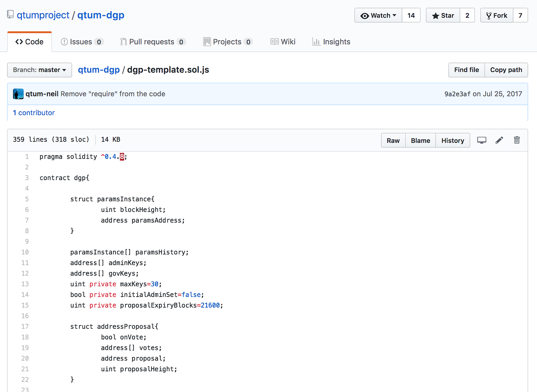Image resolution: width=537 pixels, height=392 pixels.
Task: Click the repository book icon
Action: click(10, 15)
